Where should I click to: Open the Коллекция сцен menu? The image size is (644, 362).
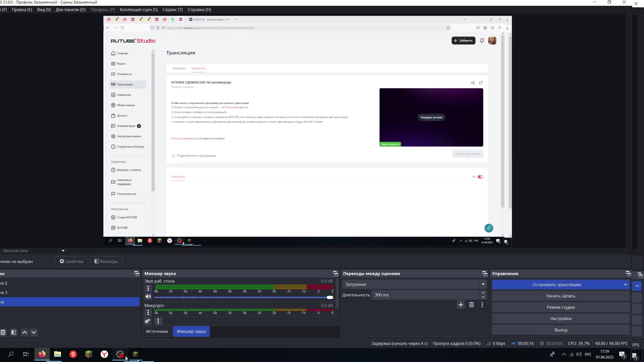[x=139, y=10]
